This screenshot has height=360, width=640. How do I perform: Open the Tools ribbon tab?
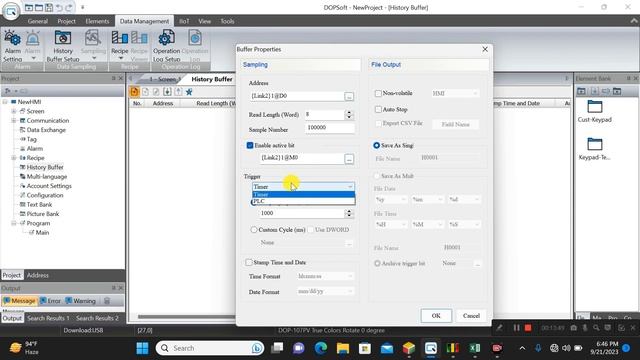[227, 21]
